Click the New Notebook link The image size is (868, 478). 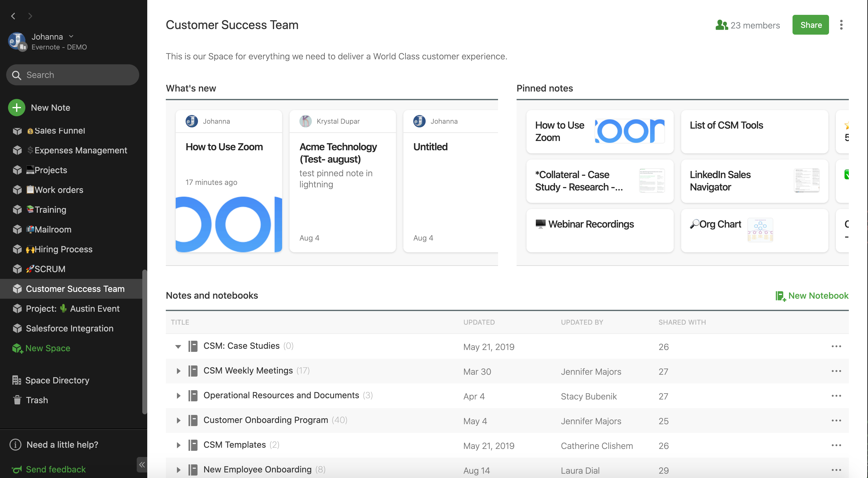(x=812, y=295)
